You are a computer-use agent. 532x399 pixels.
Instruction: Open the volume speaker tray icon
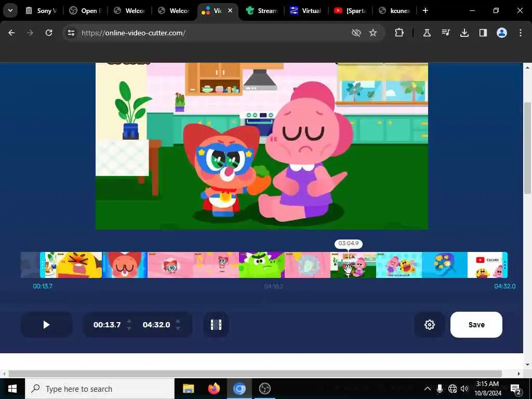(x=464, y=389)
